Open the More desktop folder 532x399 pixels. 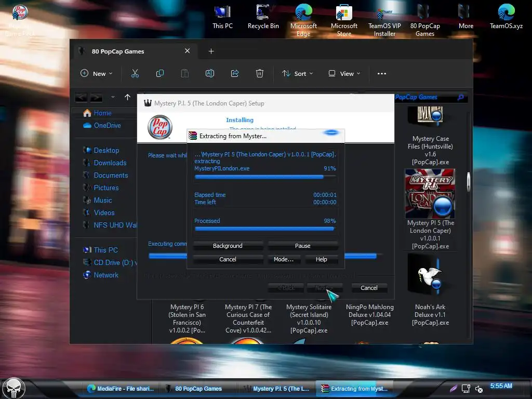466,17
